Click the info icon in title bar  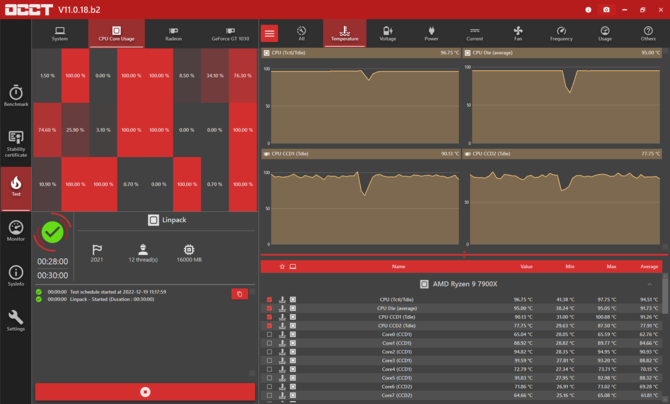(x=588, y=9)
